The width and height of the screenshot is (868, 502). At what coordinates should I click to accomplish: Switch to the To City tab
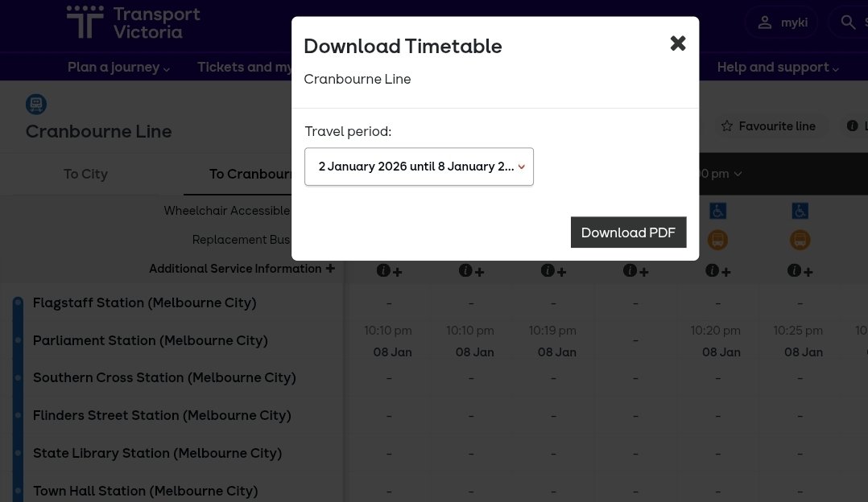(85, 174)
